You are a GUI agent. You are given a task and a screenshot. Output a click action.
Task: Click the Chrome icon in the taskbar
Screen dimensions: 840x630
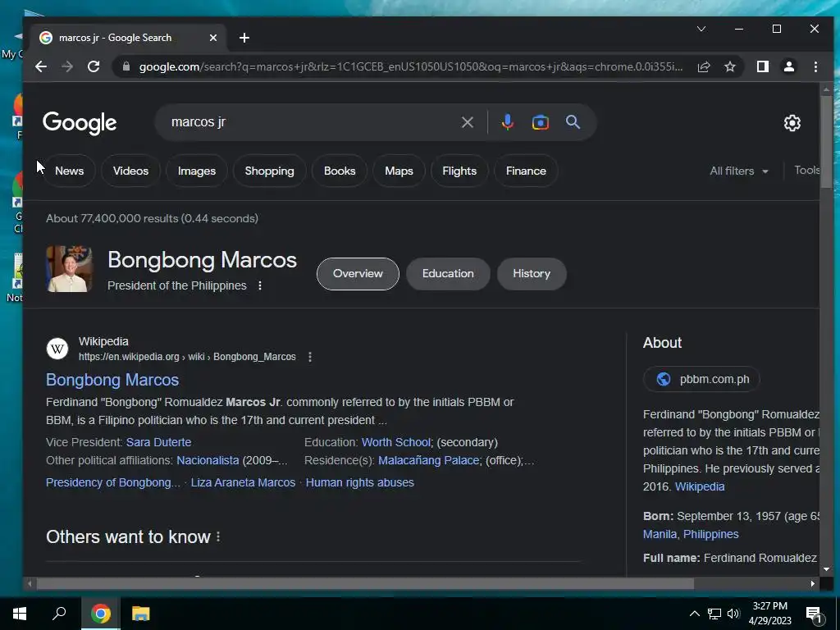click(x=101, y=614)
